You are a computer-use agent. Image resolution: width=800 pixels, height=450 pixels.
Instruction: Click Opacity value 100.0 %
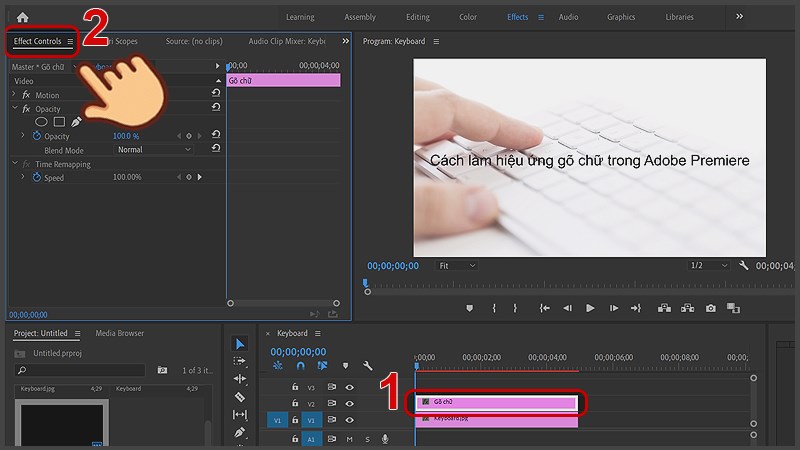pos(126,136)
